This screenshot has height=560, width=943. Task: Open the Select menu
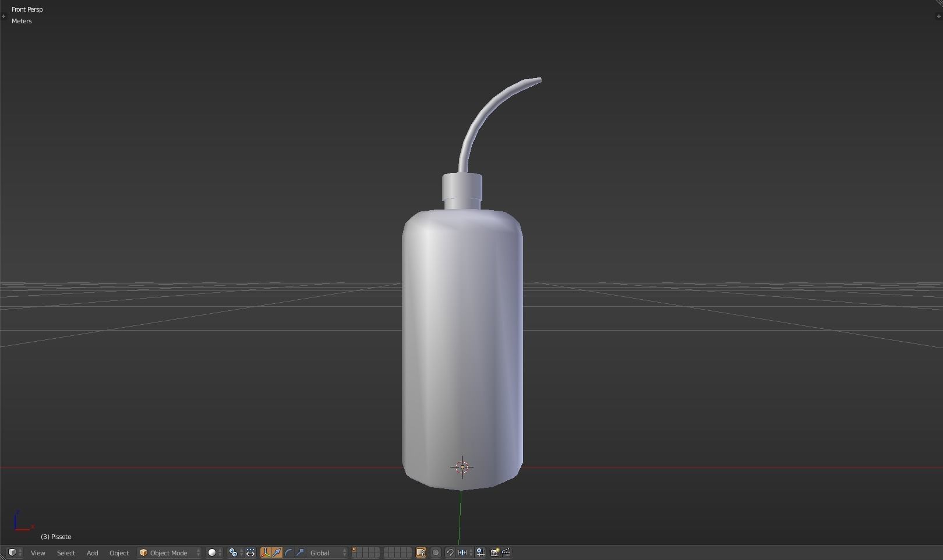66,552
